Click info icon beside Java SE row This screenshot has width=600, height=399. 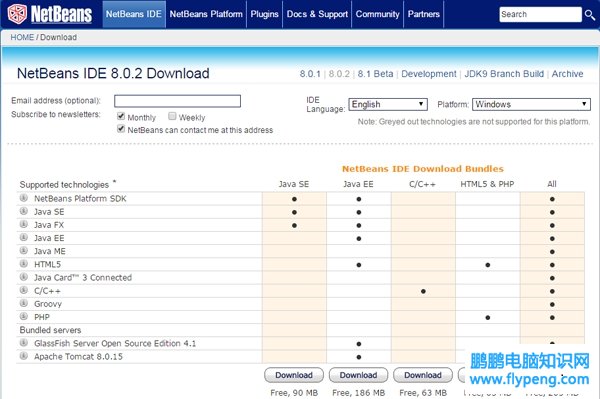click(x=24, y=211)
